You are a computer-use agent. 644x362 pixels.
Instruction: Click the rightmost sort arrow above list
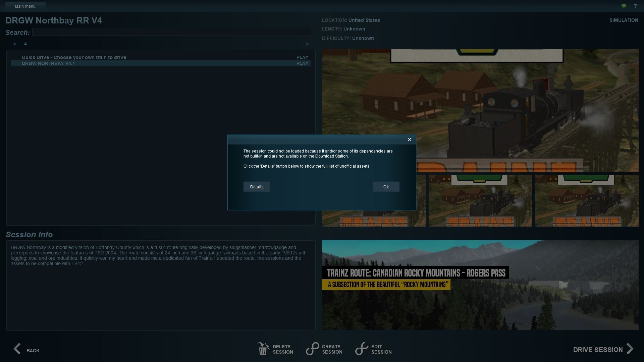tap(307, 44)
